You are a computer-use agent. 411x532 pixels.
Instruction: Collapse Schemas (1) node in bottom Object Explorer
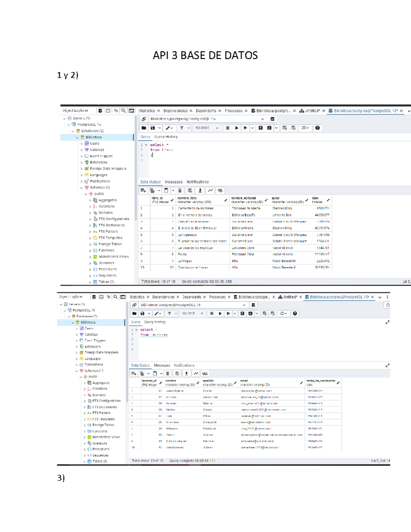76,371
